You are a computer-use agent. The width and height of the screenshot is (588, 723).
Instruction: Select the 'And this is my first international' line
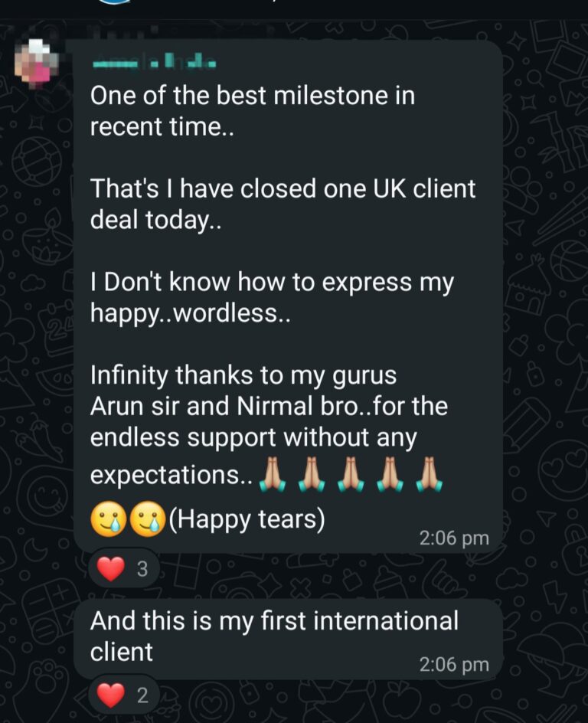tap(275, 620)
